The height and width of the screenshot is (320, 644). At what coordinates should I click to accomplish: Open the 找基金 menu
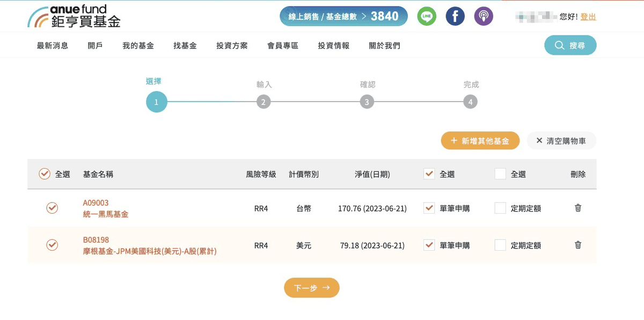(x=185, y=46)
